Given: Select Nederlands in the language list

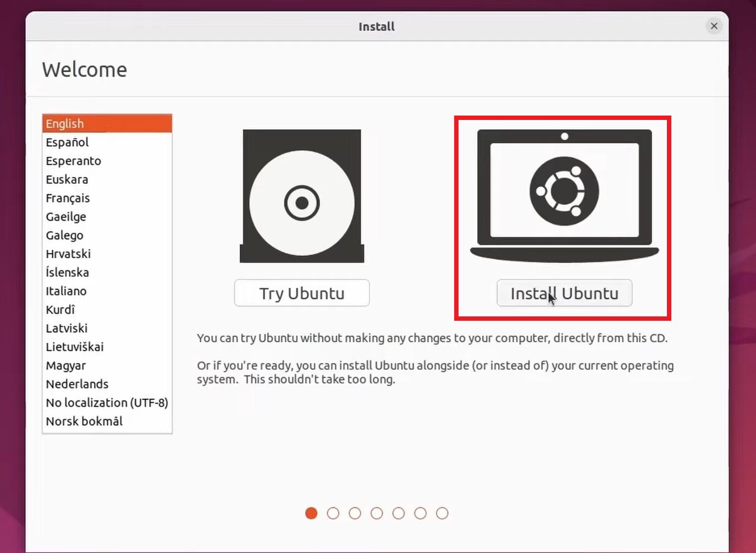Looking at the screenshot, I should (107, 384).
